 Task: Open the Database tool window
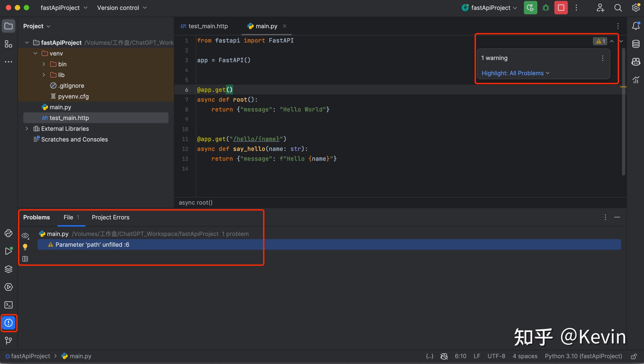click(636, 44)
